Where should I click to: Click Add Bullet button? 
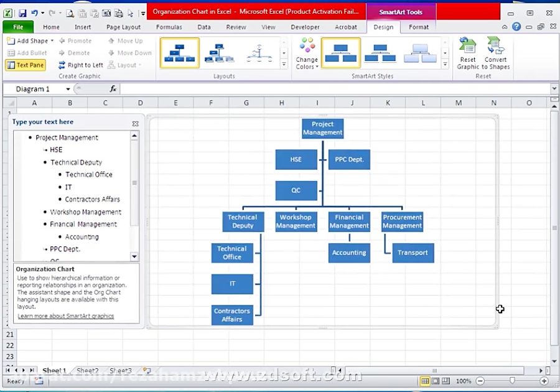coord(27,53)
